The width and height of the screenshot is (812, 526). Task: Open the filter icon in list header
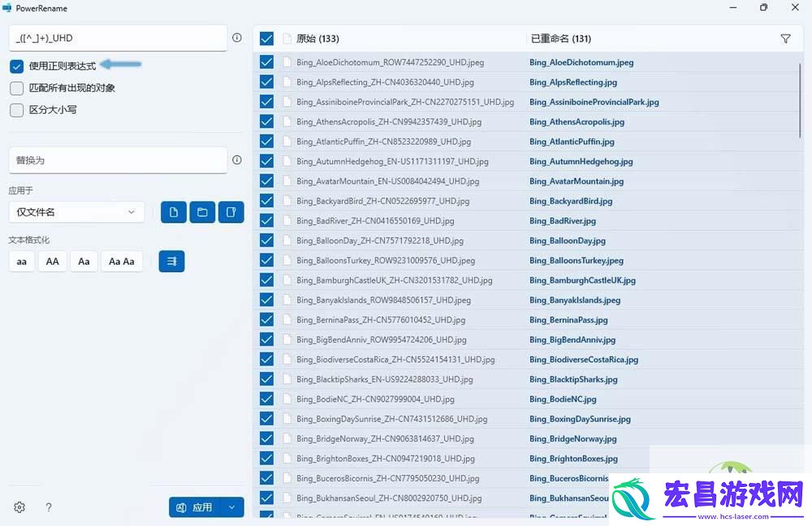coord(785,39)
